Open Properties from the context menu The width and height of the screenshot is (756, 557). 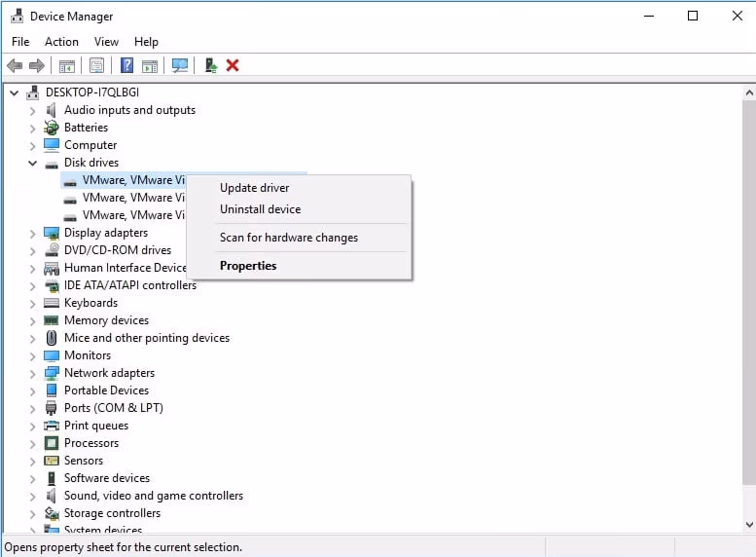point(248,266)
